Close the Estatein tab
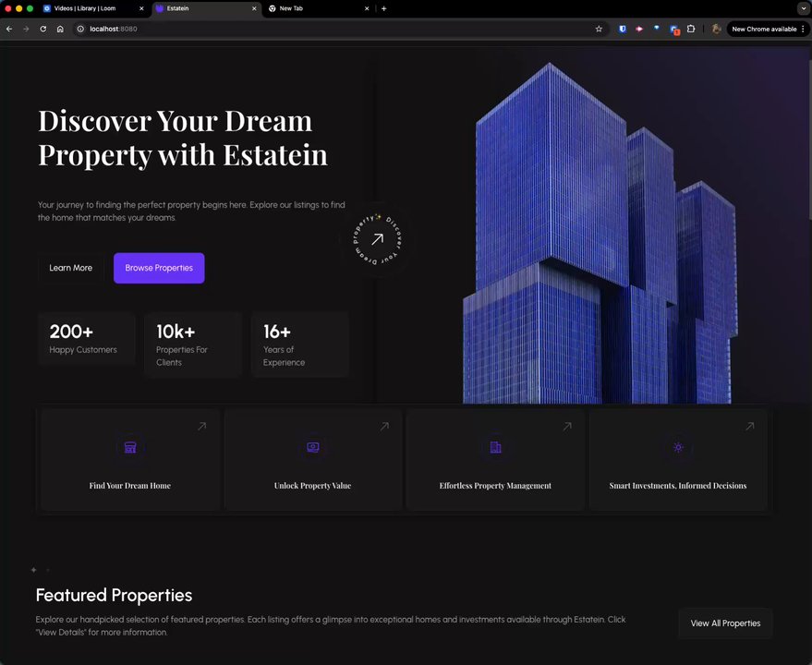The width and height of the screenshot is (812, 665). point(254,8)
